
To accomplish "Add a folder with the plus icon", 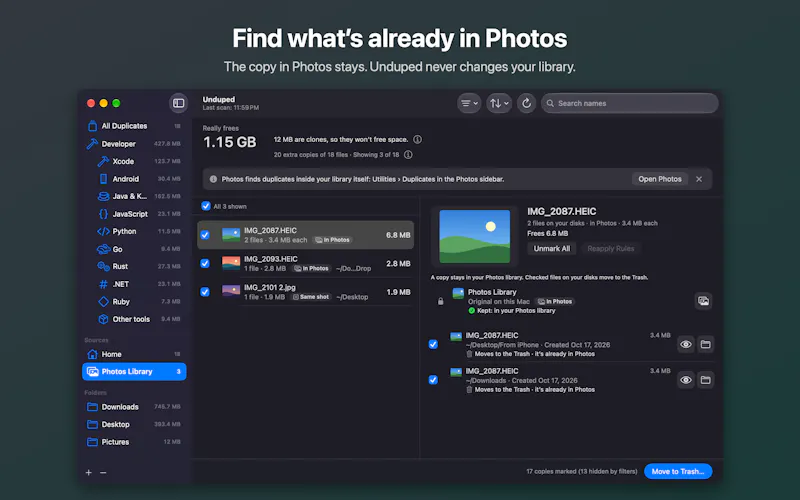I will [x=89, y=472].
